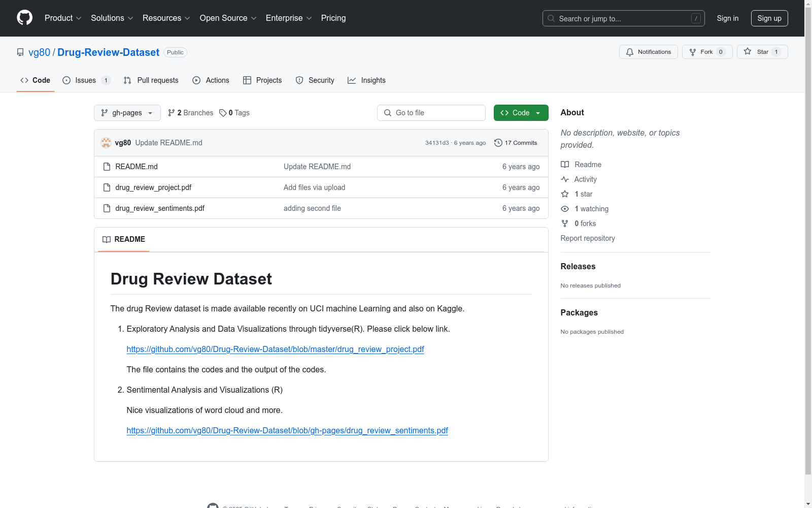Open the Open Source menu
The height and width of the screenshot is (508, 812).
coord(228,18)
